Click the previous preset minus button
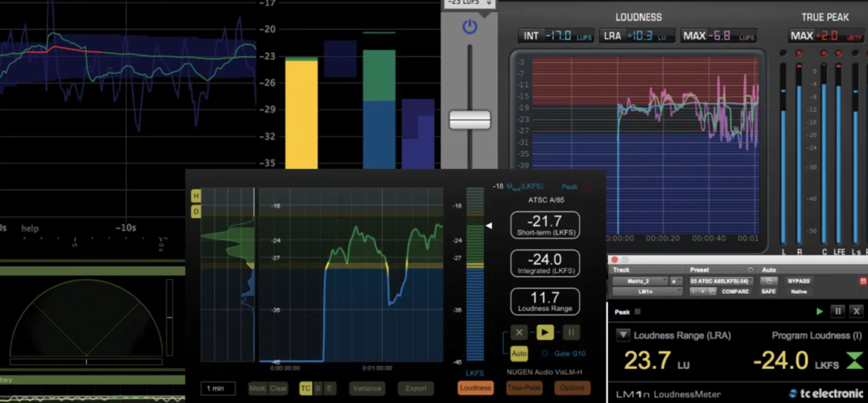 pos(693,291)
